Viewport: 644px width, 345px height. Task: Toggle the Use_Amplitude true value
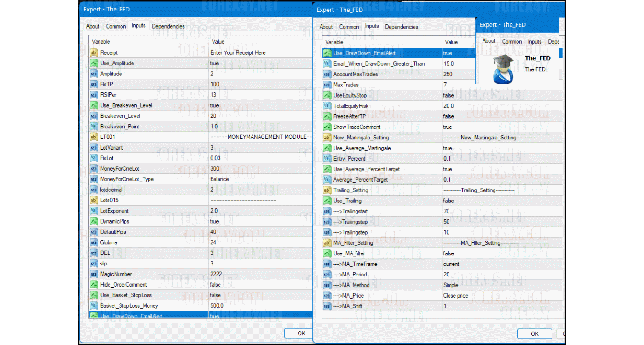tap(214, 63)
